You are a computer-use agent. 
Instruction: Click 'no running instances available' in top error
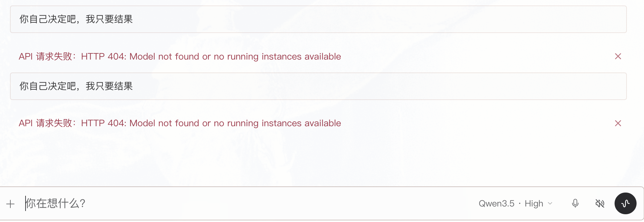tap(277, 57)
